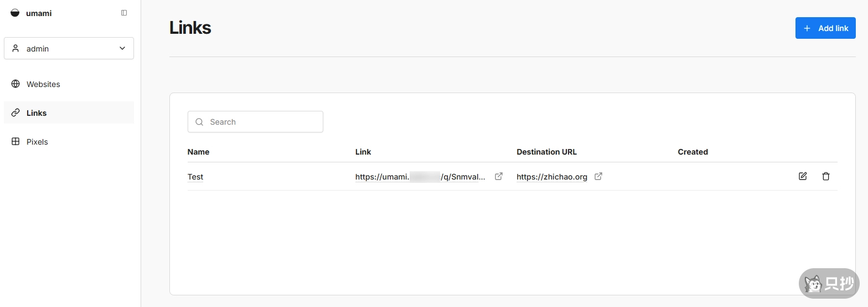The height and width of the screenshot is (307, 868).
Task: Navigate to Pixels in the sidebar
Action: pyautogui.click(x=37, y=142)
